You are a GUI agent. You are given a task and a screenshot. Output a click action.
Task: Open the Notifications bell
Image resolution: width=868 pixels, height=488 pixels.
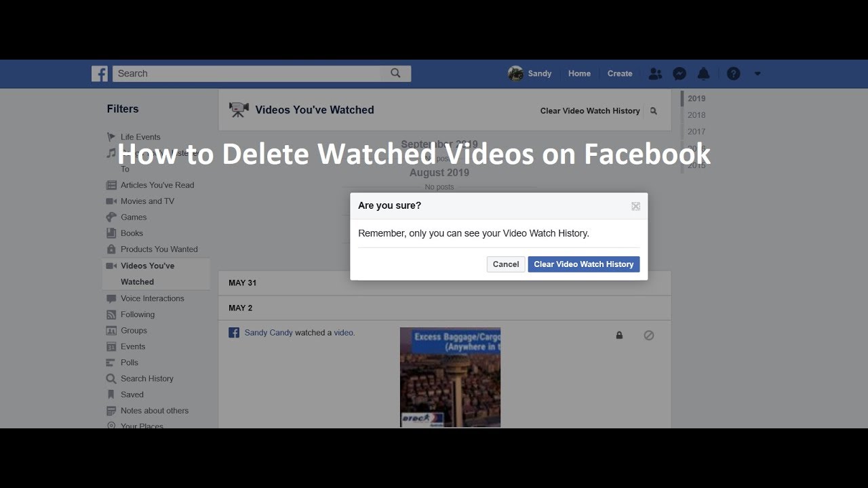tap(704, 74)
